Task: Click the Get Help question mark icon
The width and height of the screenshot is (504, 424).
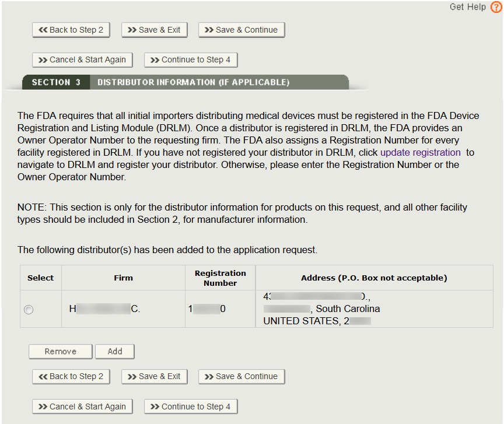Action: pyautogui.click(x=495, y=7)
